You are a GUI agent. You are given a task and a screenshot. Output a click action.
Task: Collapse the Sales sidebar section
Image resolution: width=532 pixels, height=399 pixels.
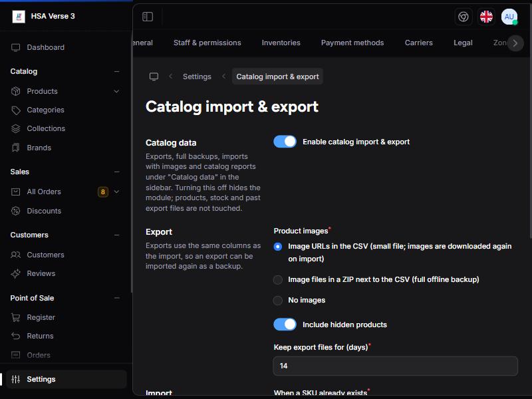tap(117, 172)
